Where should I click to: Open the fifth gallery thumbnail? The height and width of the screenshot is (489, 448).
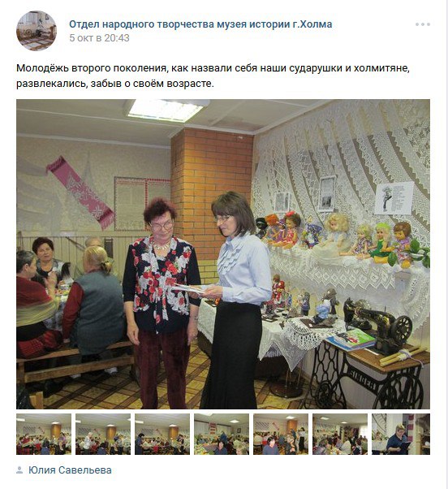click(280, 434)
